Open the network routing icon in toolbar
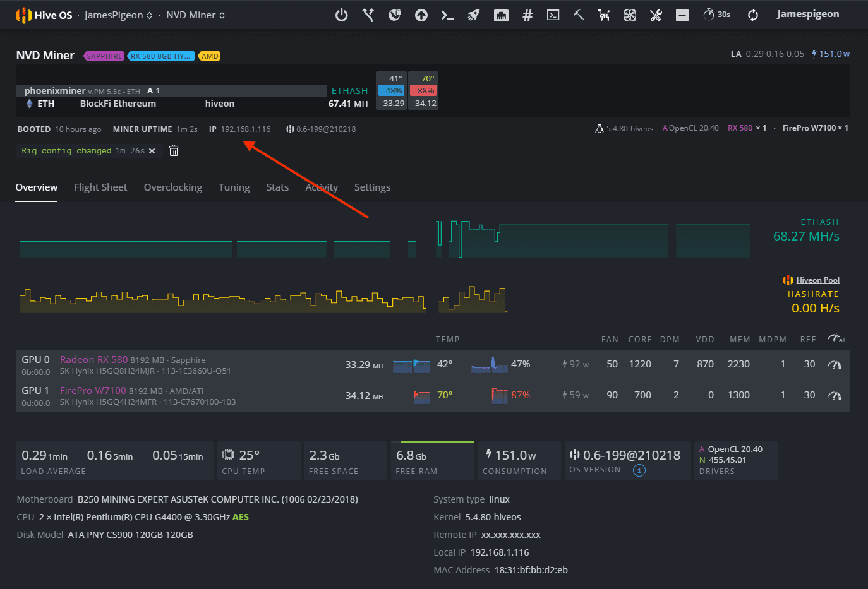This screenshot has height=589, width=868. click(x=368, y=15)
